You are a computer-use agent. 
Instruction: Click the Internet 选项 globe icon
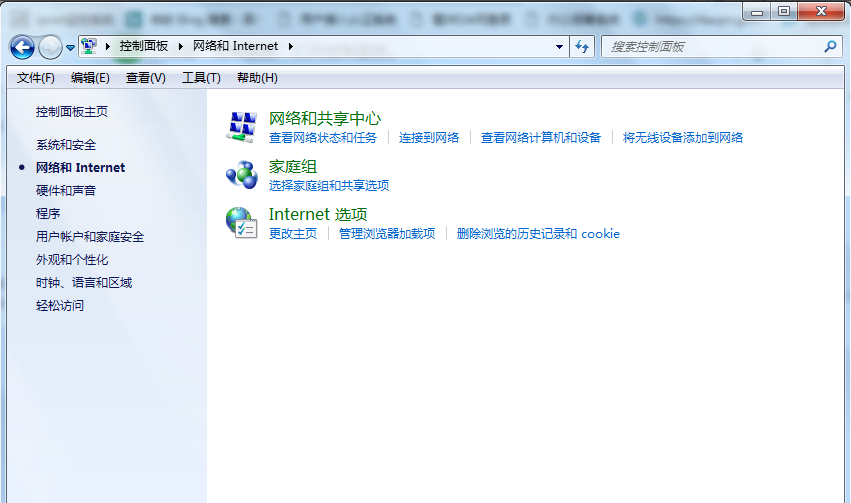tap(242, 222)
